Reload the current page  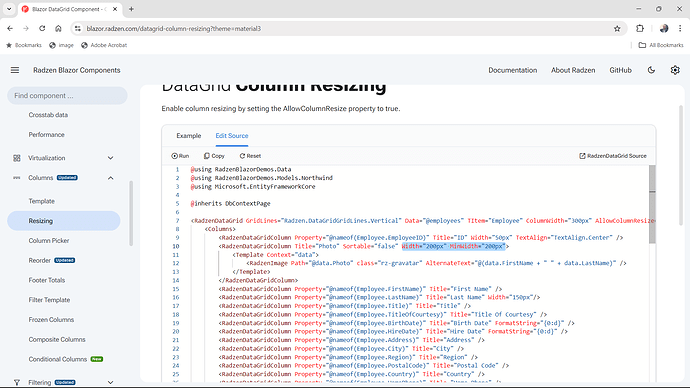tap(42, 29)
